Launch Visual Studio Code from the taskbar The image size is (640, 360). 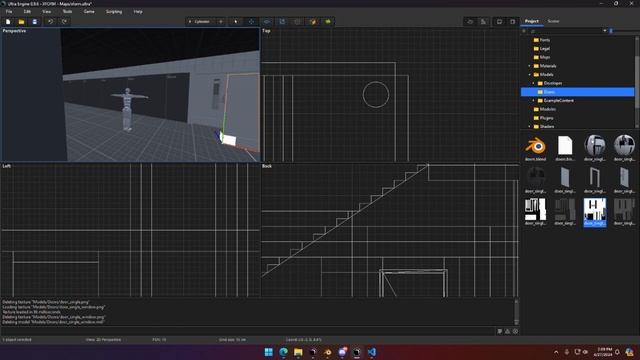[371, 352]
